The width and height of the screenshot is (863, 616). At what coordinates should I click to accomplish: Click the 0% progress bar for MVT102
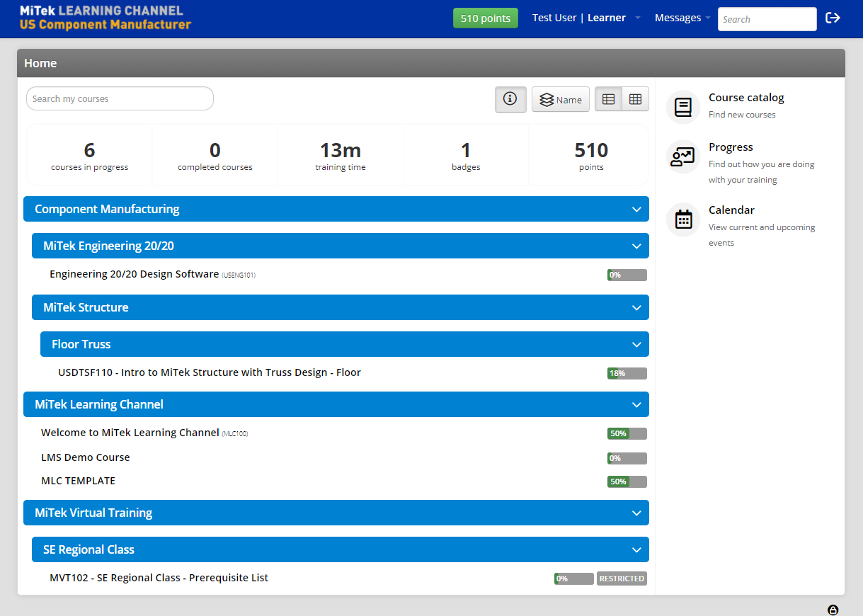click(x=573, y=578)
